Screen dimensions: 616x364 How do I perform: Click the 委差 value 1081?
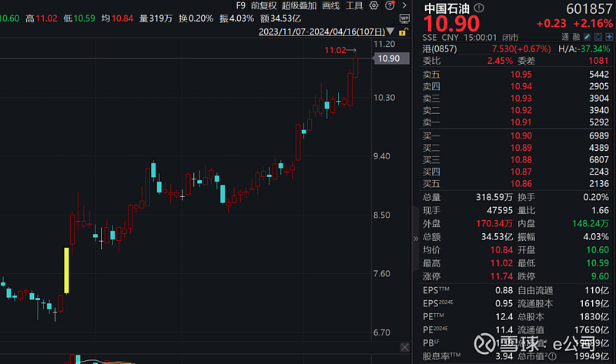599,61
